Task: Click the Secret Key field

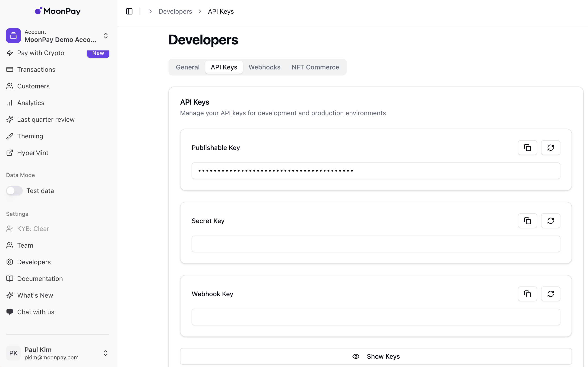Action: [376, 244]
